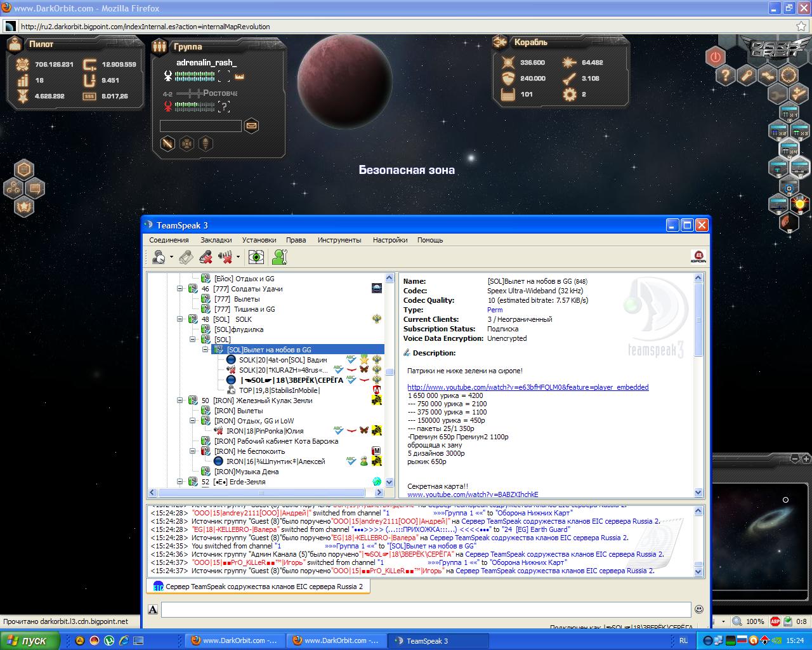Select ammo slot 4 (x4 laser) hexagon

tap(789, 151)
